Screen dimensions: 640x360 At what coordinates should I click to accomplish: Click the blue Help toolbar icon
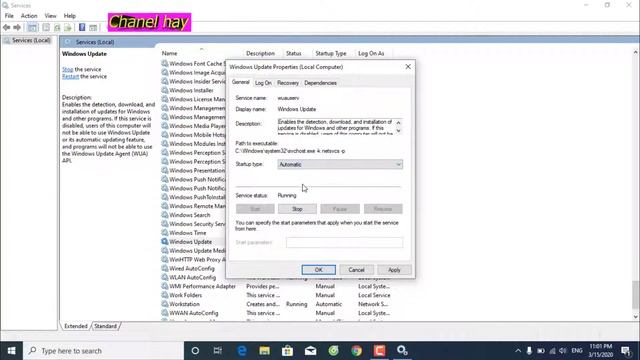coord(82,27)
